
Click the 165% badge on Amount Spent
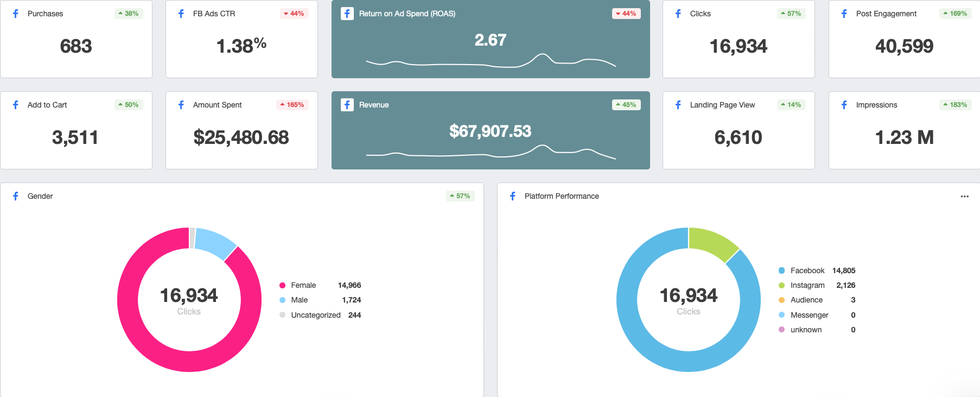[292, 105]
